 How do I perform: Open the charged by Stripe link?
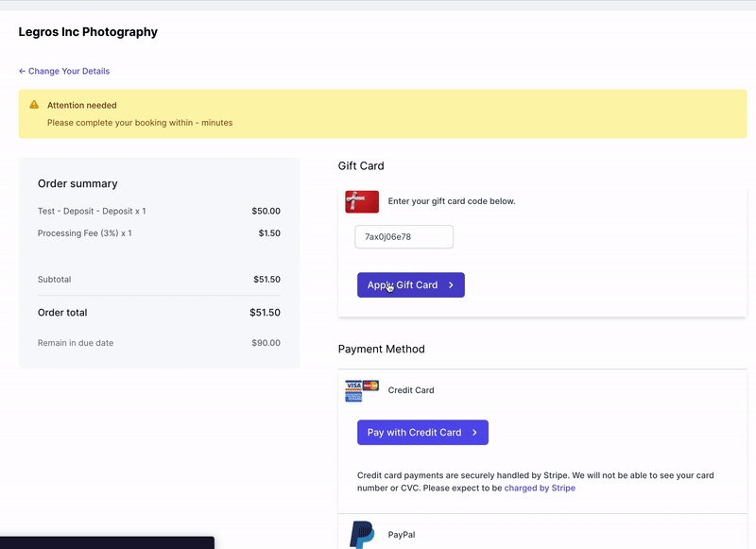[539, 489]
